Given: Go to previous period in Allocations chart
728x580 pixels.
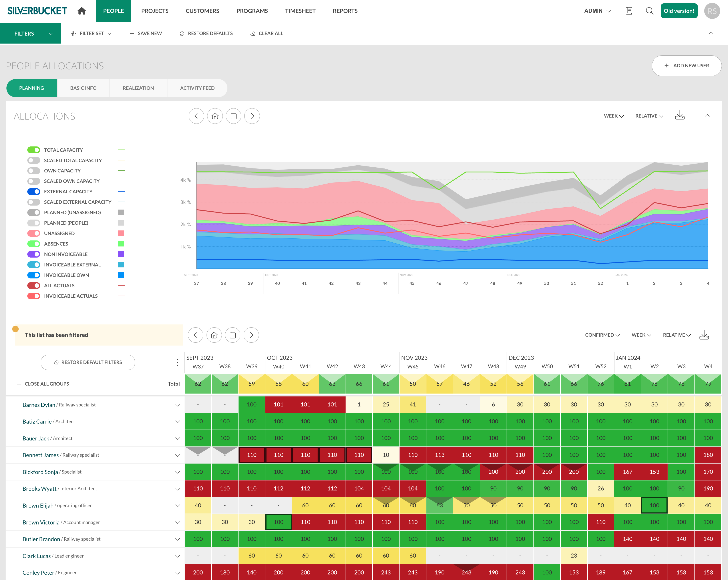Looking at the screenshot, I should pos(196,116).
